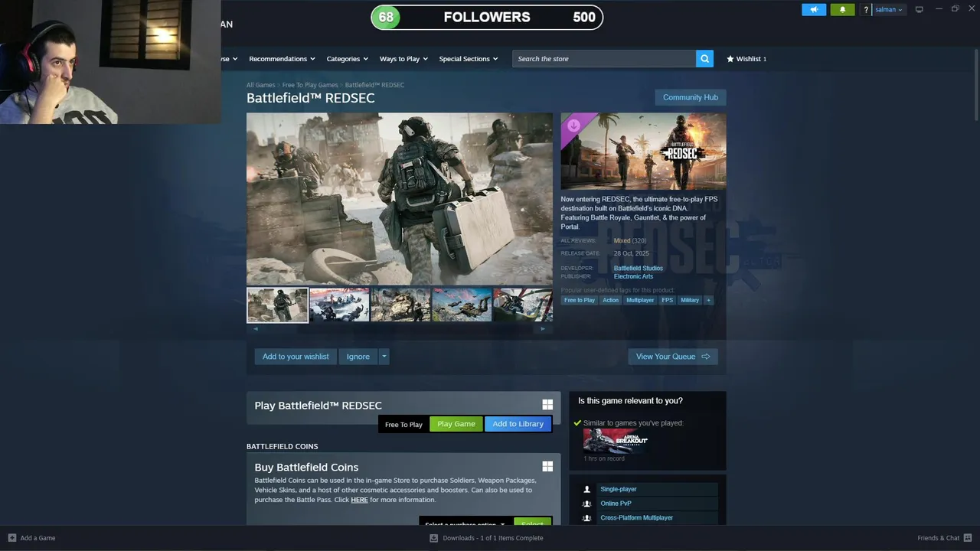Expand the Recommendations menu
The image size is (980, 551).
pos(283,59)
